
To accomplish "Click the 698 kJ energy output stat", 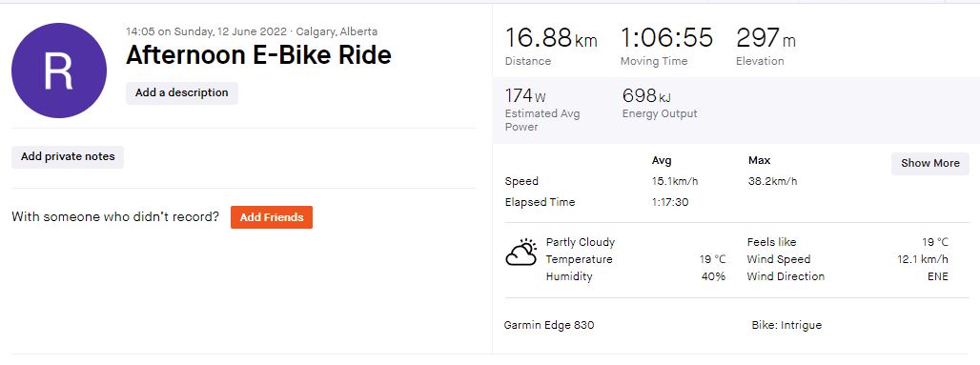I will 646,96.
